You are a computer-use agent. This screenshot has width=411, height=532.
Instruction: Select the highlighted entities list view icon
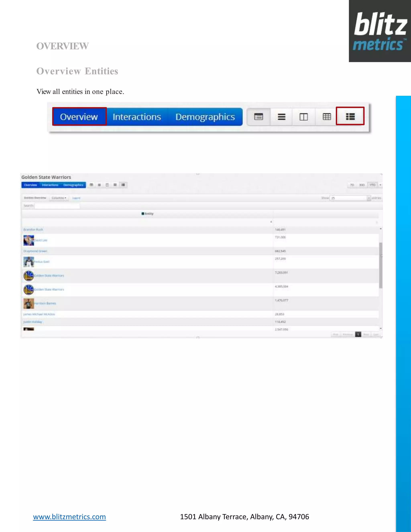click(350, 116)
